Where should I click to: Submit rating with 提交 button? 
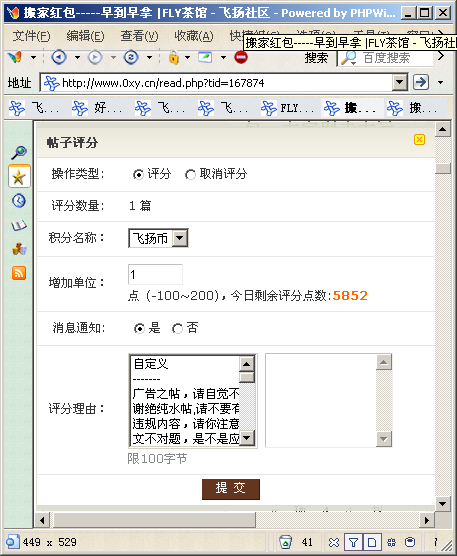(x=231, y=489)
